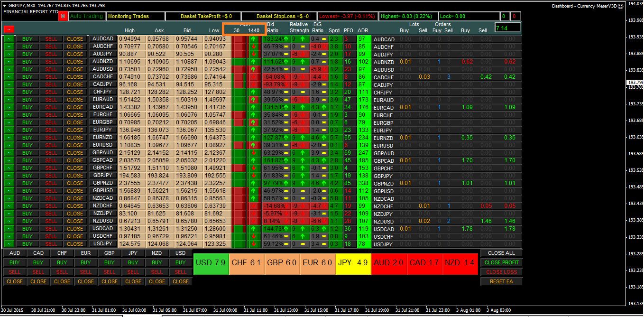The image size is (644, 317).
Task: Click the orange CHF 6.1 strength box
Action: [x=247, y=263]
